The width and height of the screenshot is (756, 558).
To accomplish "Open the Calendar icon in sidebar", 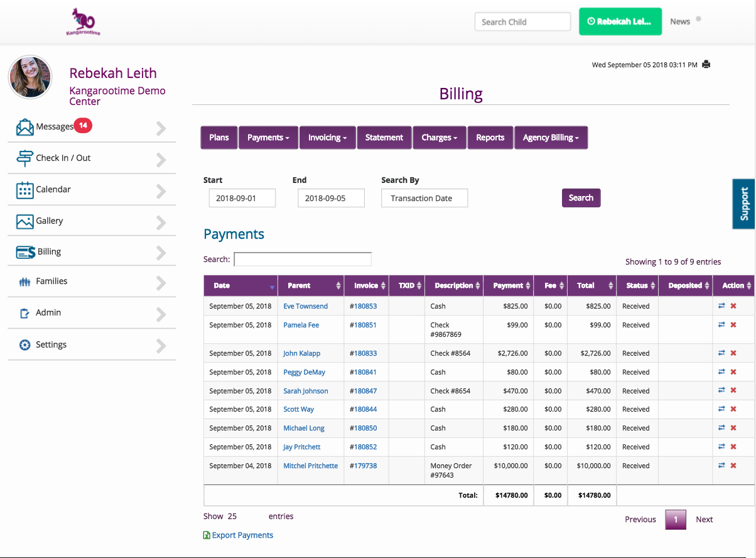I will (24, 190).
